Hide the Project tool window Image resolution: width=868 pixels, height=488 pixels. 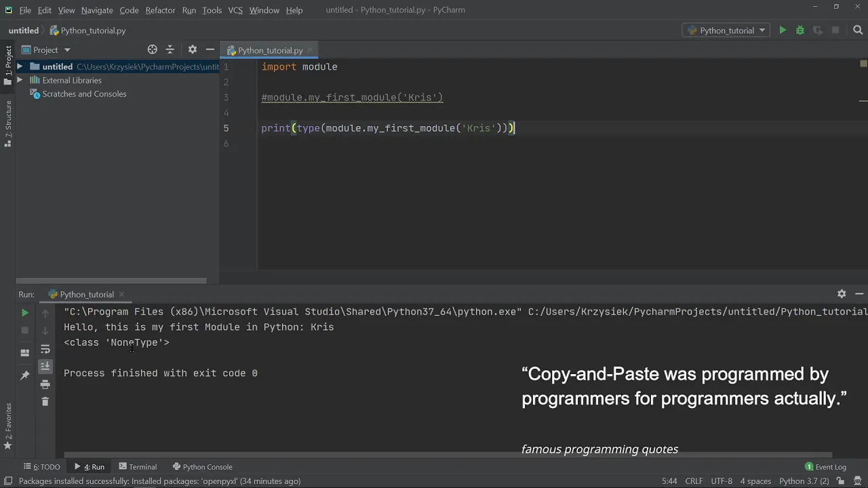coord(210,49)
